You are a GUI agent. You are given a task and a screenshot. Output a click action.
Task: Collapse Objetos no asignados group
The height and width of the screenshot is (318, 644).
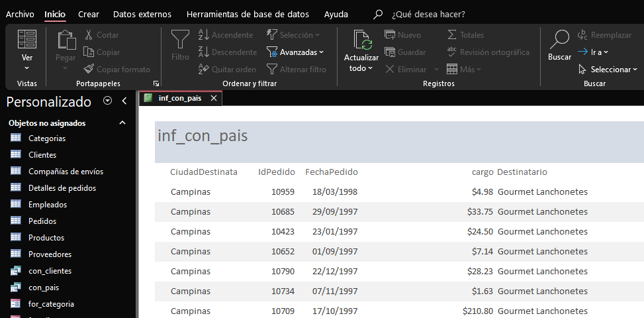tap(122, 123)
